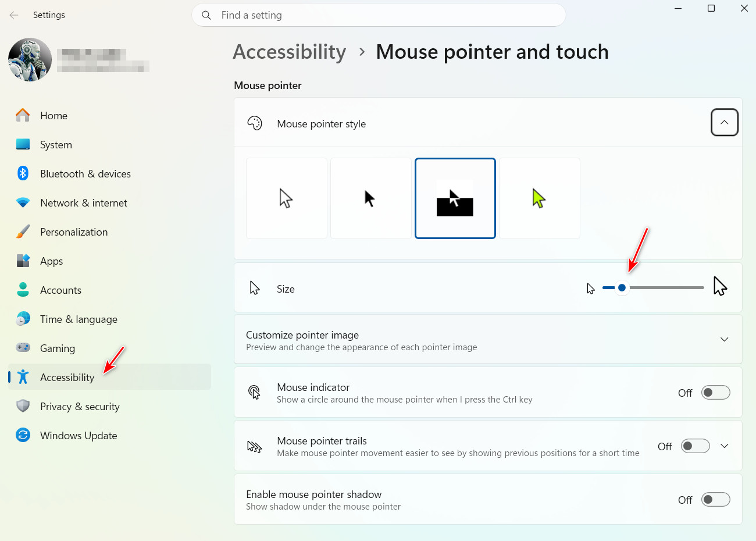Collapse the Mouse pointer style section

click(x=725, y=123)
